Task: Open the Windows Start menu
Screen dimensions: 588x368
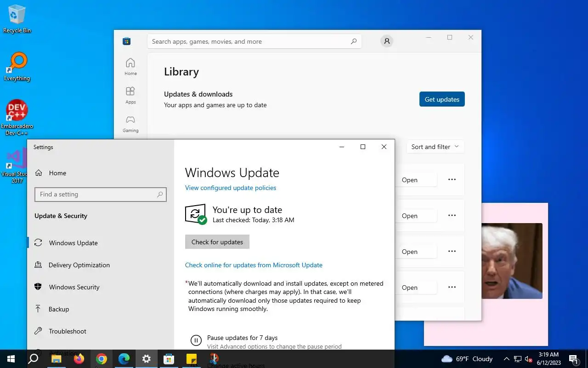Action: pos(11,359)
